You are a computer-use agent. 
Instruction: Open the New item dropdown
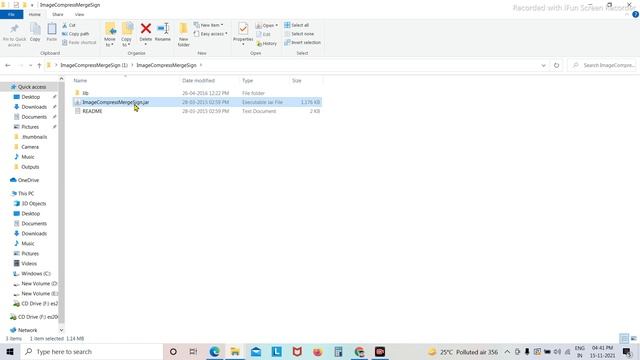[209, 25]
